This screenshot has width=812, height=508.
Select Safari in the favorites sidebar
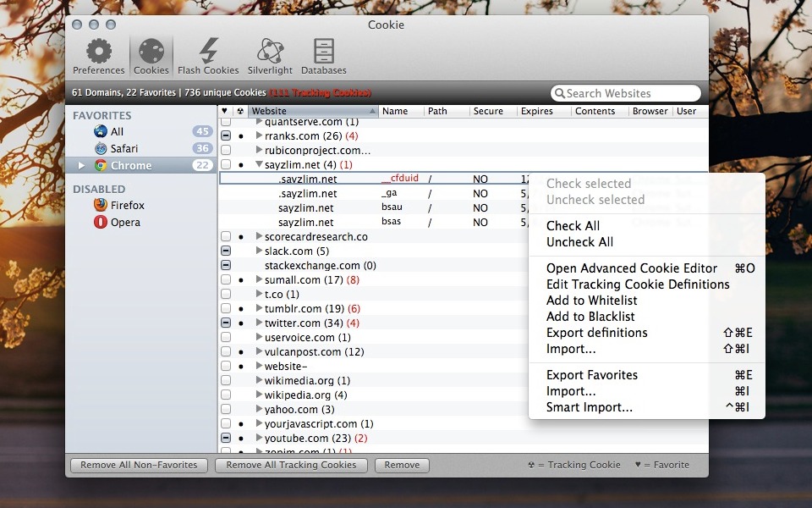click(123, 148)
